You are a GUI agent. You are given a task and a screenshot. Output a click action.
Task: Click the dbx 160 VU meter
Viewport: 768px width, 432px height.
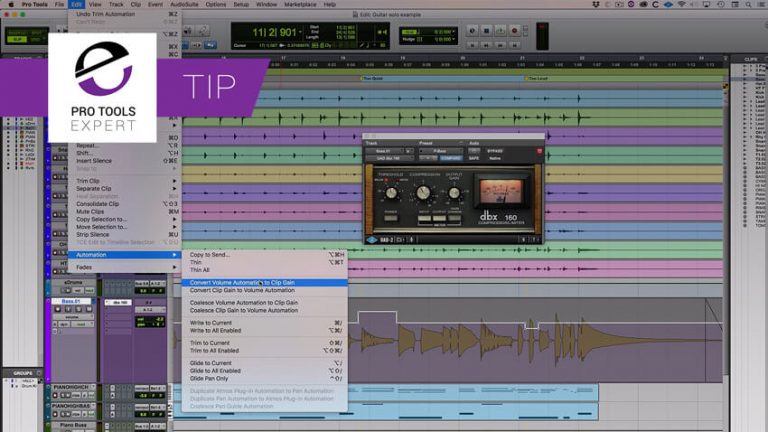click(x=501, y=191)
